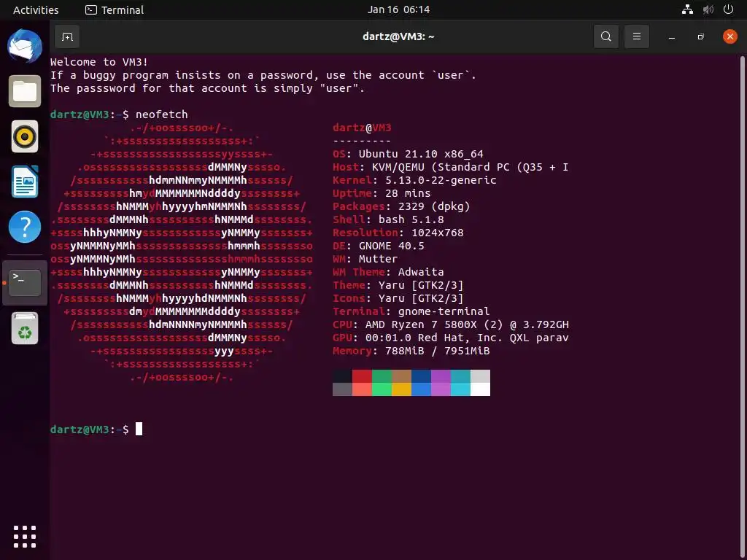Select the Terminal icon in the dock
The image size is (747, 560).
point(25,282)
